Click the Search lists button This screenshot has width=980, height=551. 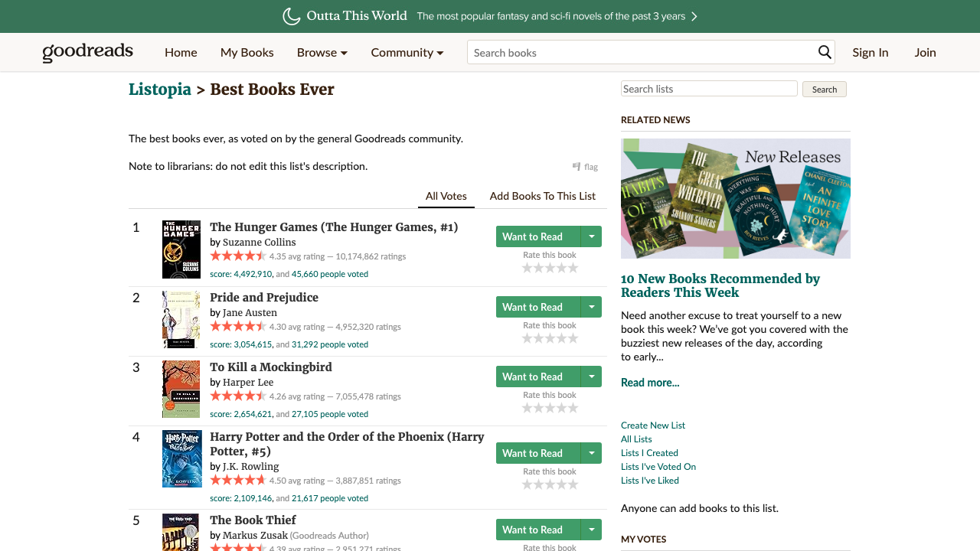click(825, 89)
